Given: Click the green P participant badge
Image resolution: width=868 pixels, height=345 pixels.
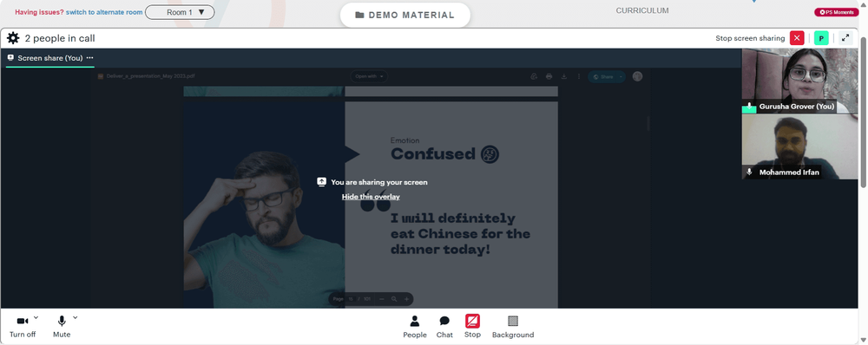Looking at the screenshot, I should 821,38.
